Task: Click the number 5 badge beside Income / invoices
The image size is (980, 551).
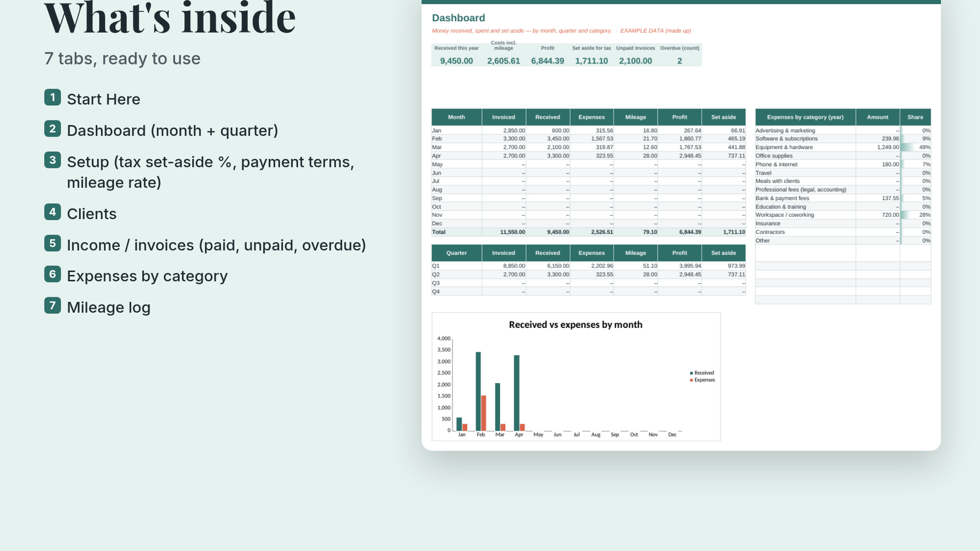Action: click(x=52, y=243)
